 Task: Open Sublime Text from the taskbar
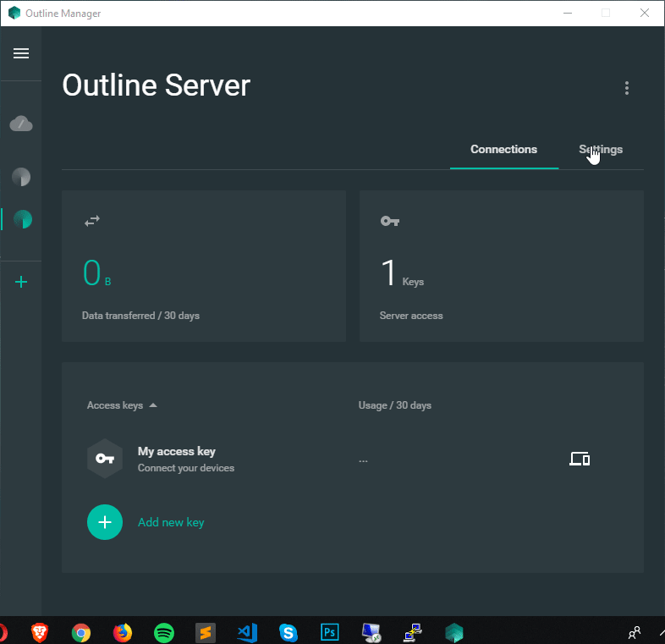[206, 633]
